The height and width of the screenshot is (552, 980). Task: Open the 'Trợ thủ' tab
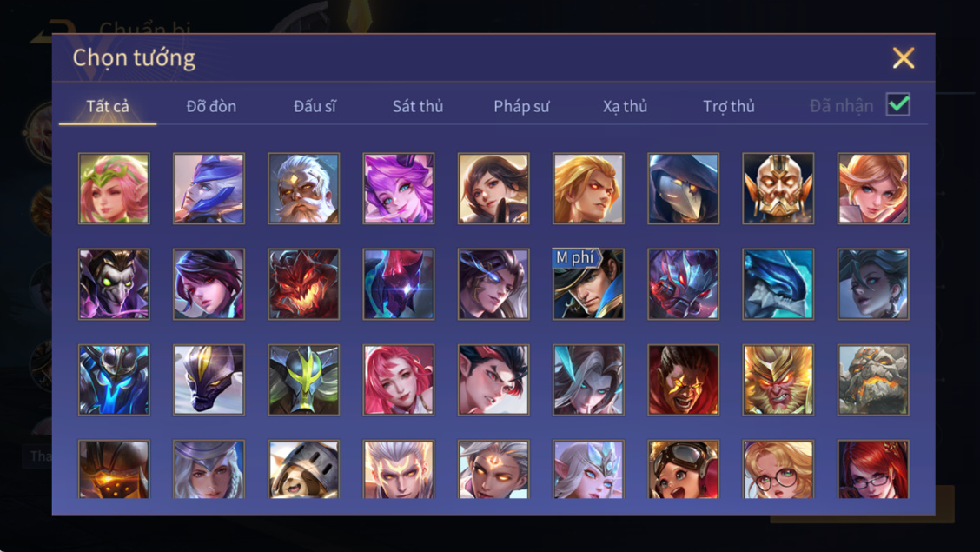coord(729,106)
